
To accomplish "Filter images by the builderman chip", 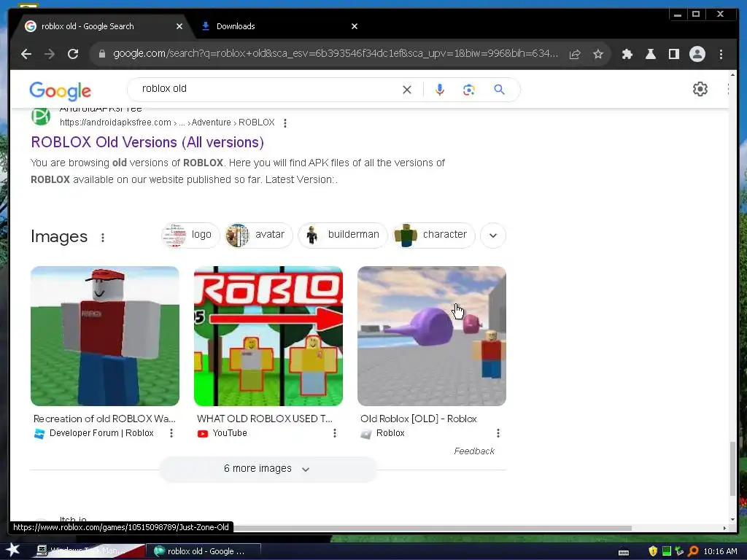I will pyautogui.click(x=343, y=235).
